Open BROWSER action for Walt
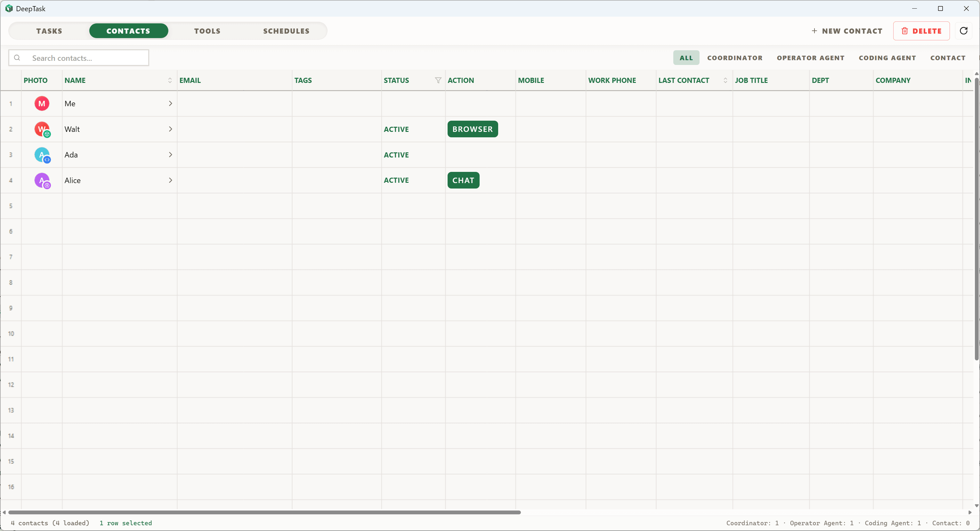980x531 pixels. coord(473,129)
